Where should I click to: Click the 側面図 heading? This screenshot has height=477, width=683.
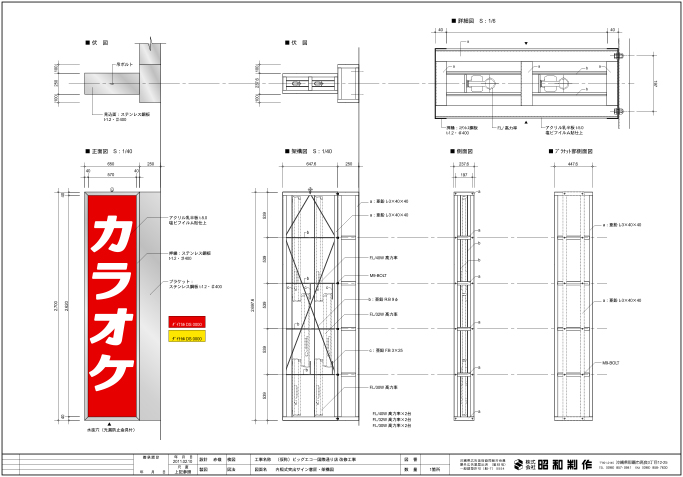point(461,151)
